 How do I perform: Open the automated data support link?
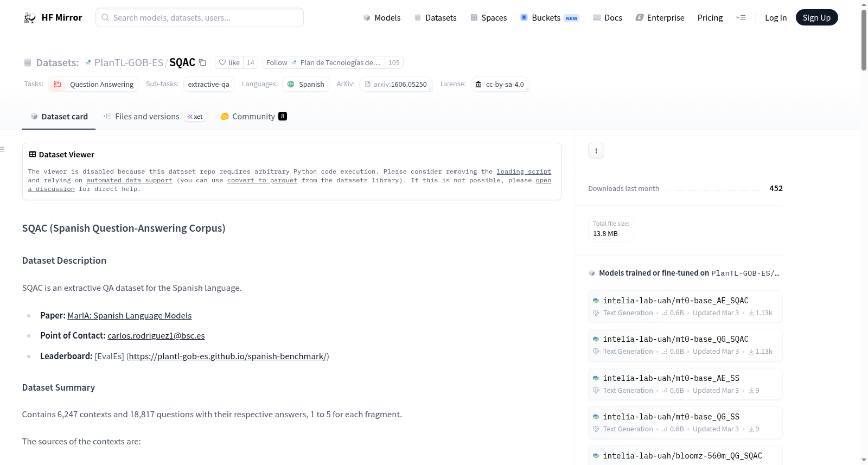click(129, 180)
